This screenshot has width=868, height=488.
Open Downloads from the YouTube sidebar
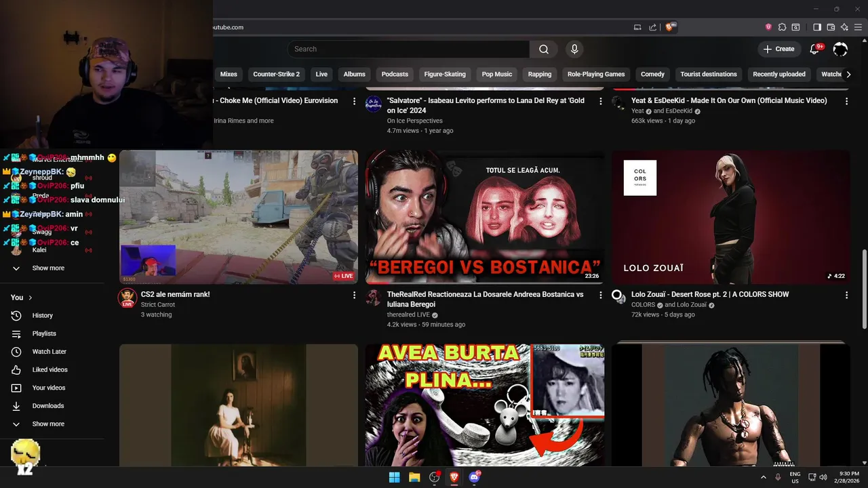[47, 406]
